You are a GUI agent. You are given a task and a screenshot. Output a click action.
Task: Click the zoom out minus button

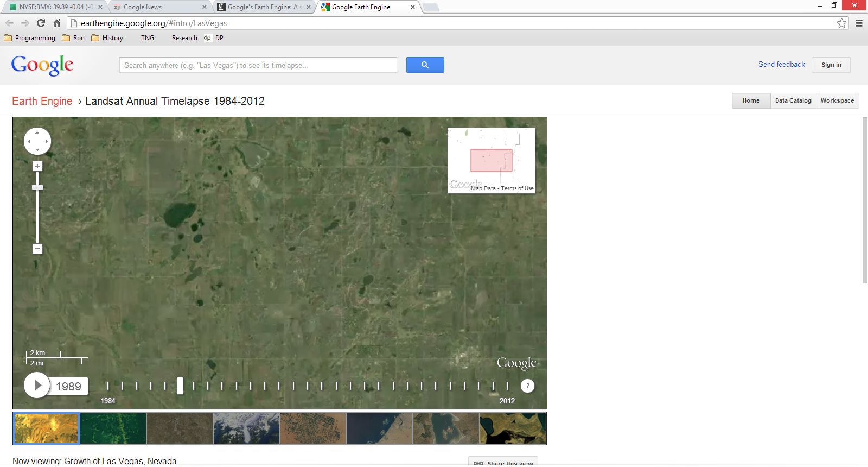coord(37,249)
